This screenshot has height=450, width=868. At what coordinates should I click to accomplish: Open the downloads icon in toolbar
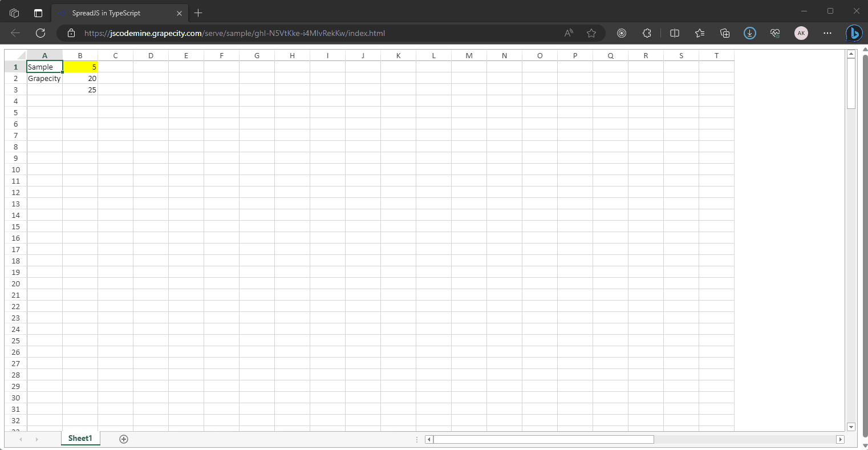[x=750, y=33]
